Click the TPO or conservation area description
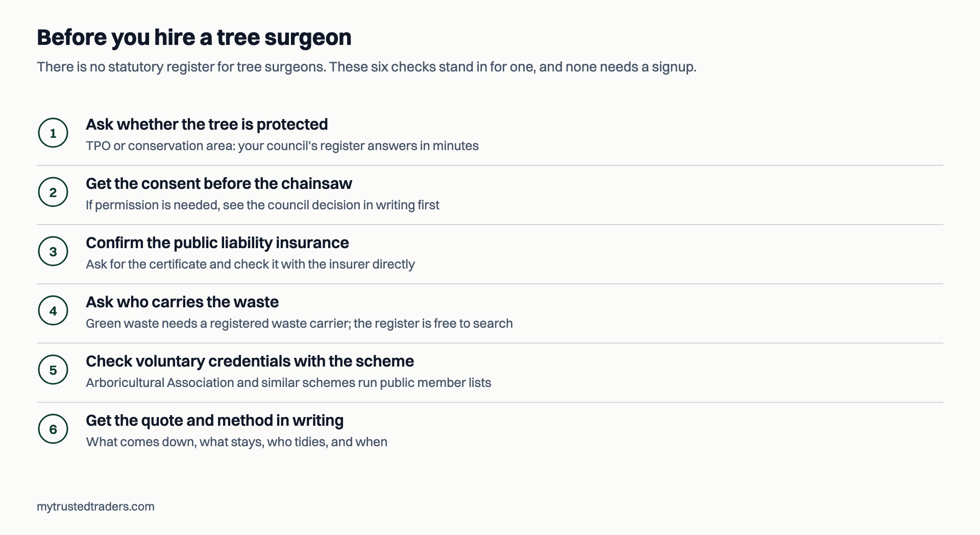980x535 pixels. pos(282,146)
